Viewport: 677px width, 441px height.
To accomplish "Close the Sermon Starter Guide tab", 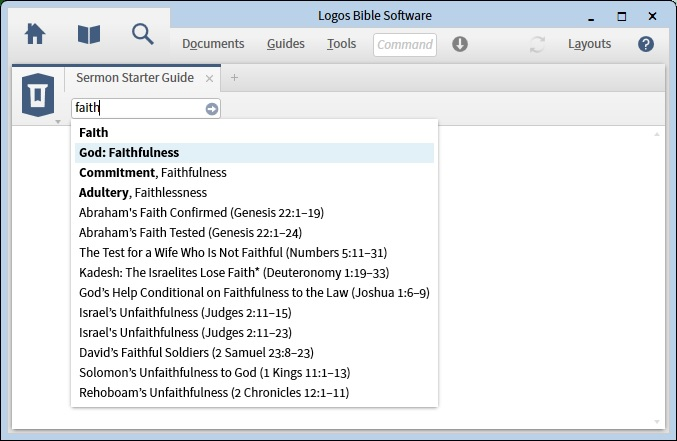I will click(x=209, y=78).
